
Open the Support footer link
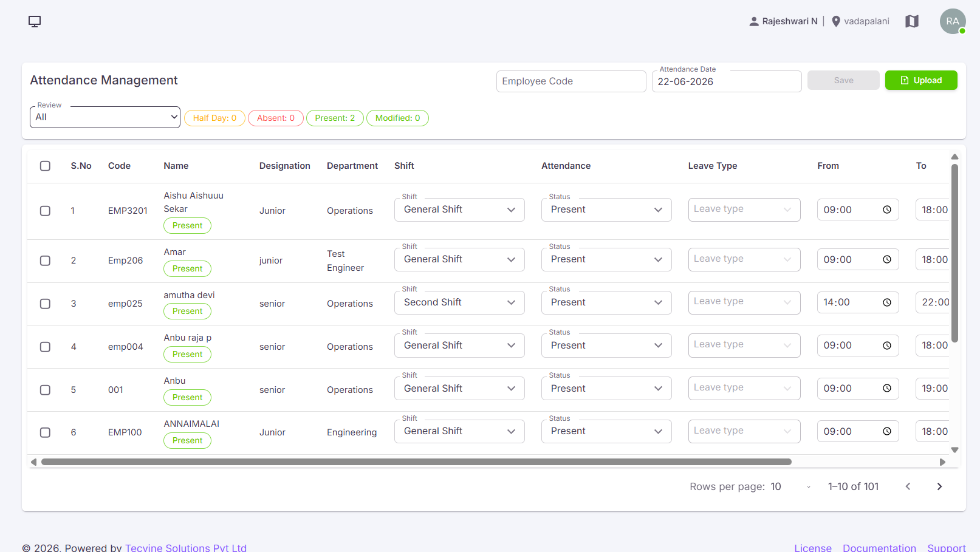tap(947, 547)
